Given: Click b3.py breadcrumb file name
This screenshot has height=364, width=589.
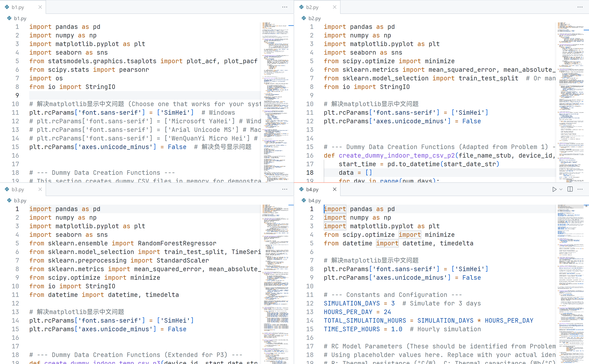Looking at the screenshot, I should [x=20, y=201].
